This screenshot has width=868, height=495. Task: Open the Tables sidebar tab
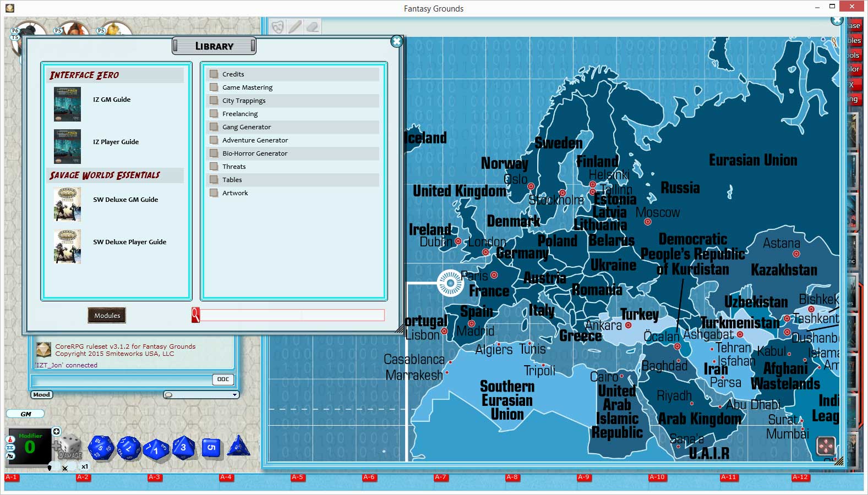coord(854,41)
